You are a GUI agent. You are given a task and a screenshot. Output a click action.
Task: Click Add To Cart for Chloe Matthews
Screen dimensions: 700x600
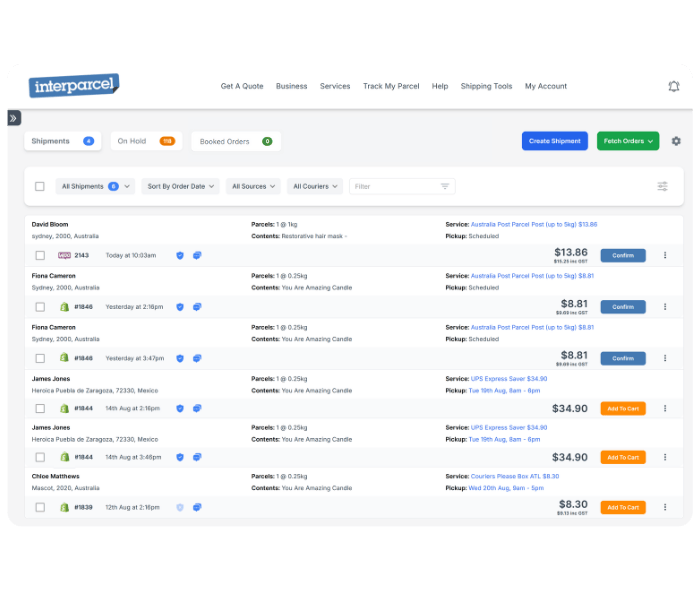(x=622, y=507)
